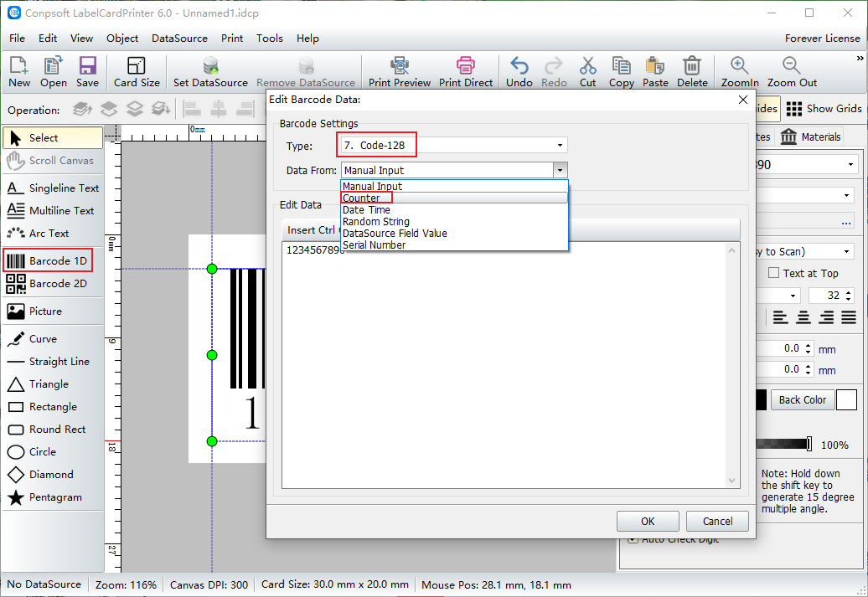
Task: Choose the Singleline Text tool
Action: coord(53,188)
